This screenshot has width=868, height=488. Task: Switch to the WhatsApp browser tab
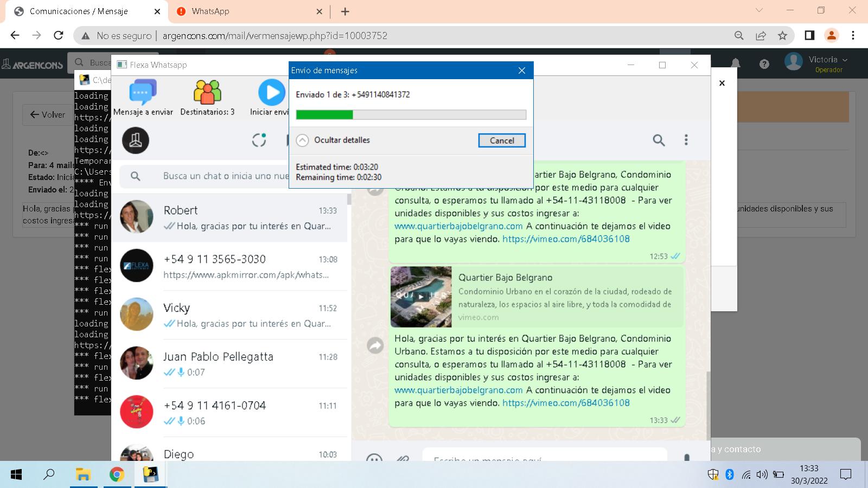point(250,11)
